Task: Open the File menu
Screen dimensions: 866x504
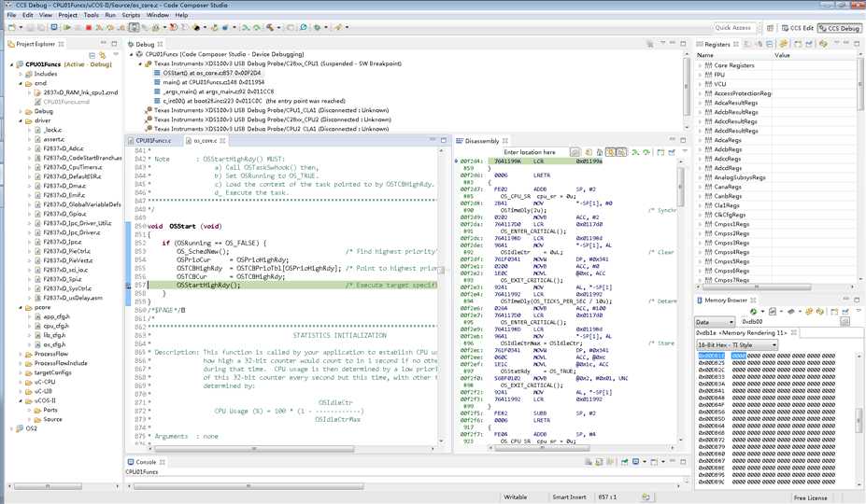Action: point(11,16)
